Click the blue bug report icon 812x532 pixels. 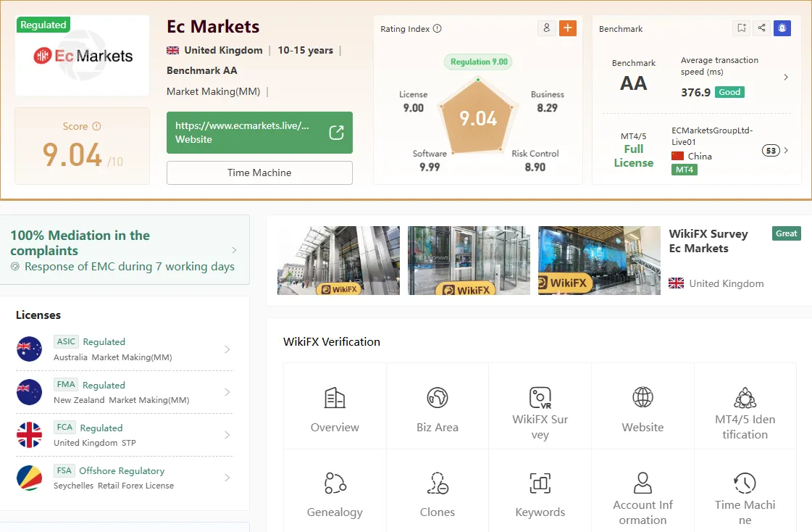[x=782, y=28]
